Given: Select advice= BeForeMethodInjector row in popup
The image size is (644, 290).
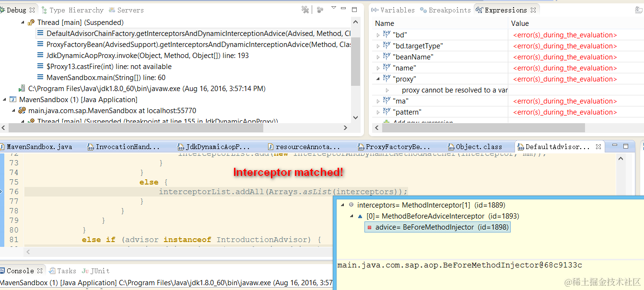Looking at the screenshot, I should point(437,227).
